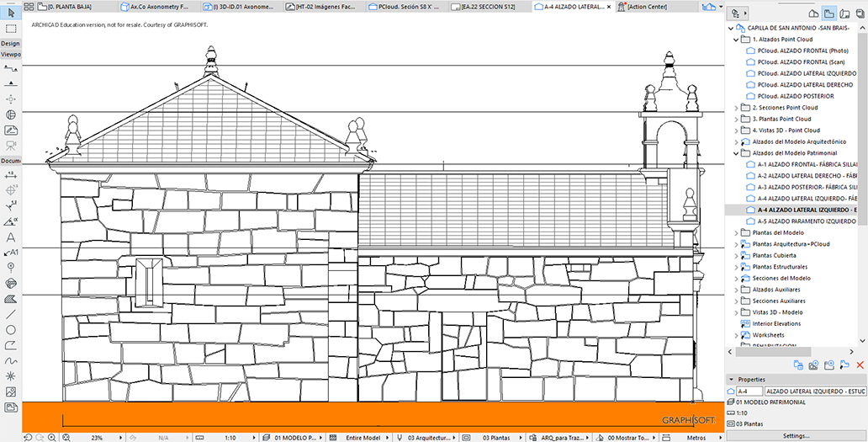The image size is (868, 442).
Task: Select the Marquee tool
Action: 11,29
